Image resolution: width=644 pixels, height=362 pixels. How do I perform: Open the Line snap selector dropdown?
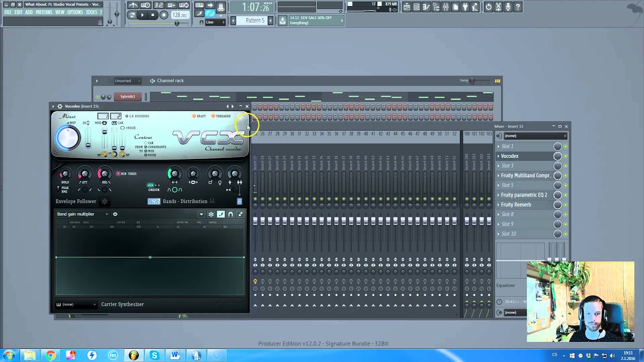point(215,22)
